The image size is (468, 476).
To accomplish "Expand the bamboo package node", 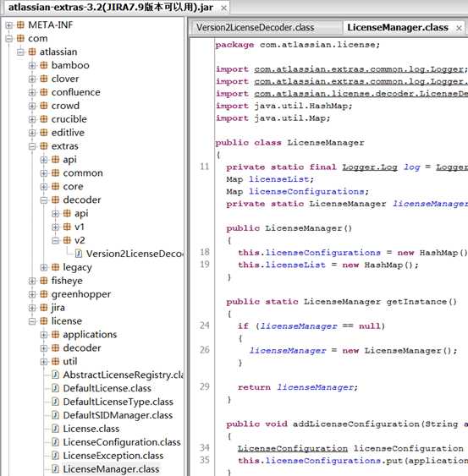I will click(x=32, y=65).
